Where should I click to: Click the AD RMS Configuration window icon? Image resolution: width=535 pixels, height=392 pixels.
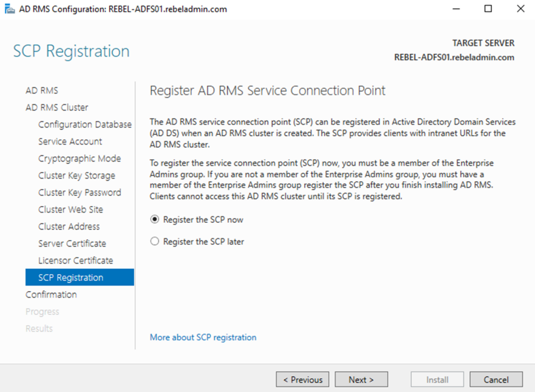9,8
